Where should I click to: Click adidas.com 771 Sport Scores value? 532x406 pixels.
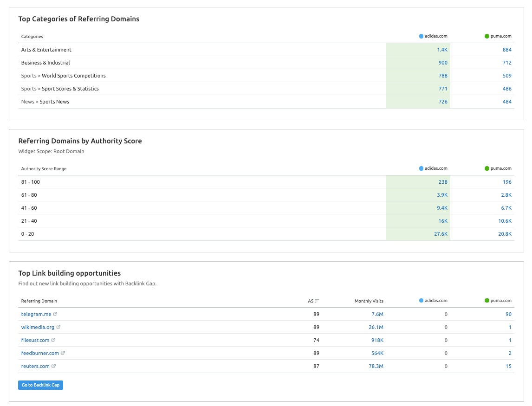pyautogui.click(x=443, y=89)
